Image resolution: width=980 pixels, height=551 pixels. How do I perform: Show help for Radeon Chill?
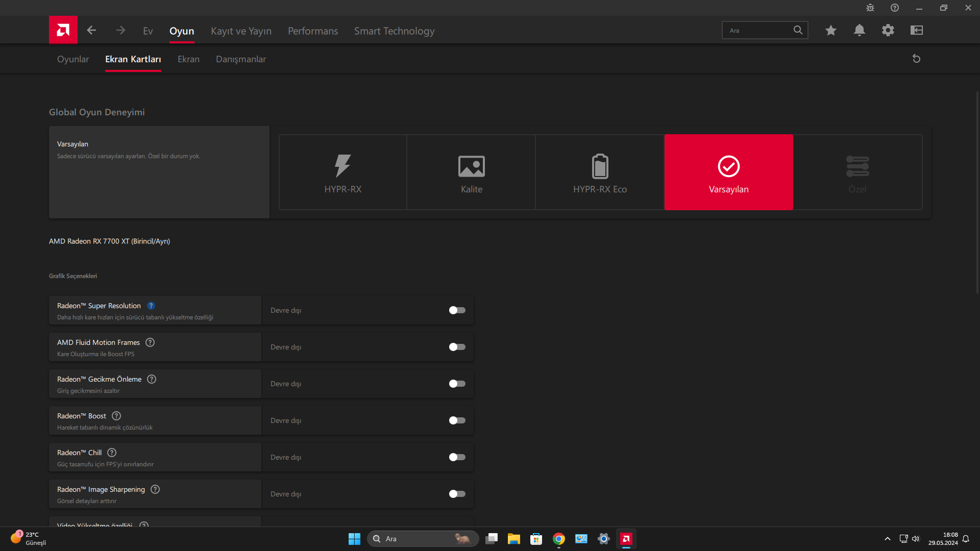click(x=112, y=453)
